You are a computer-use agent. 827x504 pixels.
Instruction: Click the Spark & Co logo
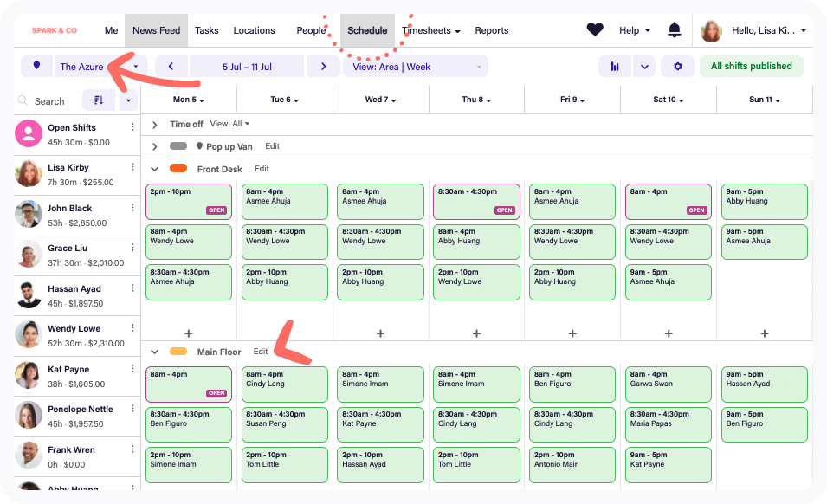[x=55, y=30]
